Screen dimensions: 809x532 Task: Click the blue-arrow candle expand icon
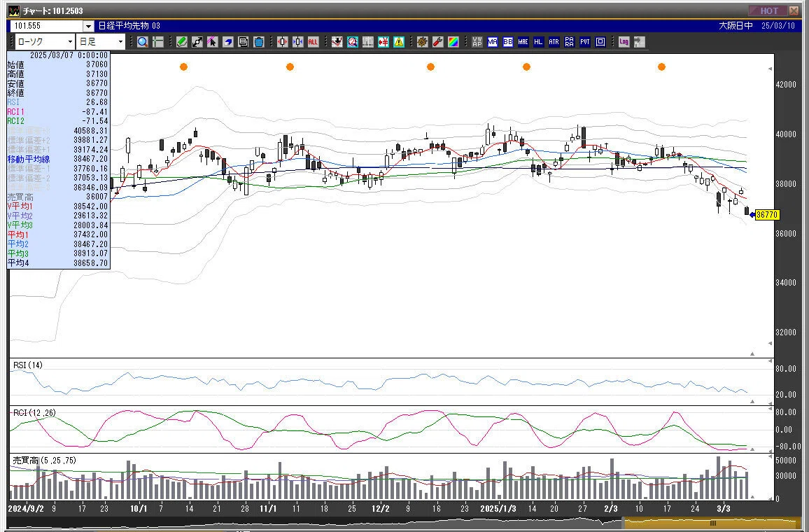(x=297, y=42)
